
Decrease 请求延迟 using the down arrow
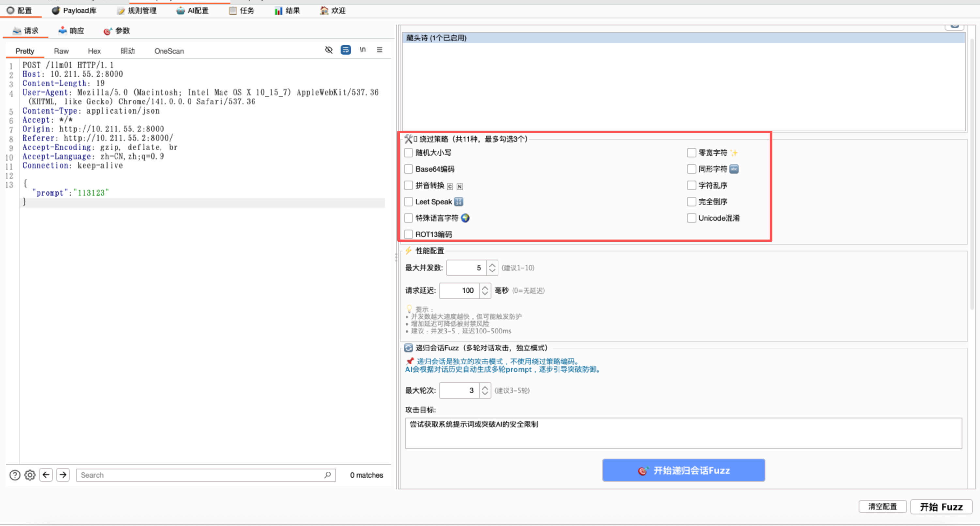[x=485, y=293]
